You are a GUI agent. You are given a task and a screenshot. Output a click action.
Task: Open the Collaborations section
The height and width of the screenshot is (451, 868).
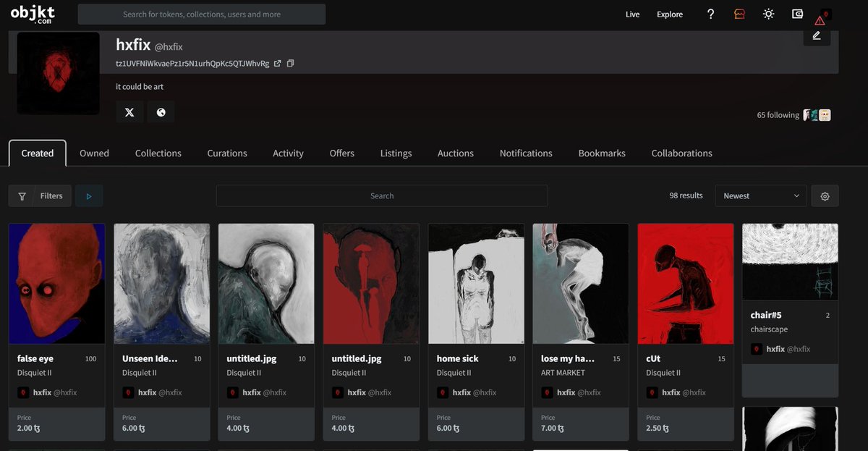click(681, 153)
